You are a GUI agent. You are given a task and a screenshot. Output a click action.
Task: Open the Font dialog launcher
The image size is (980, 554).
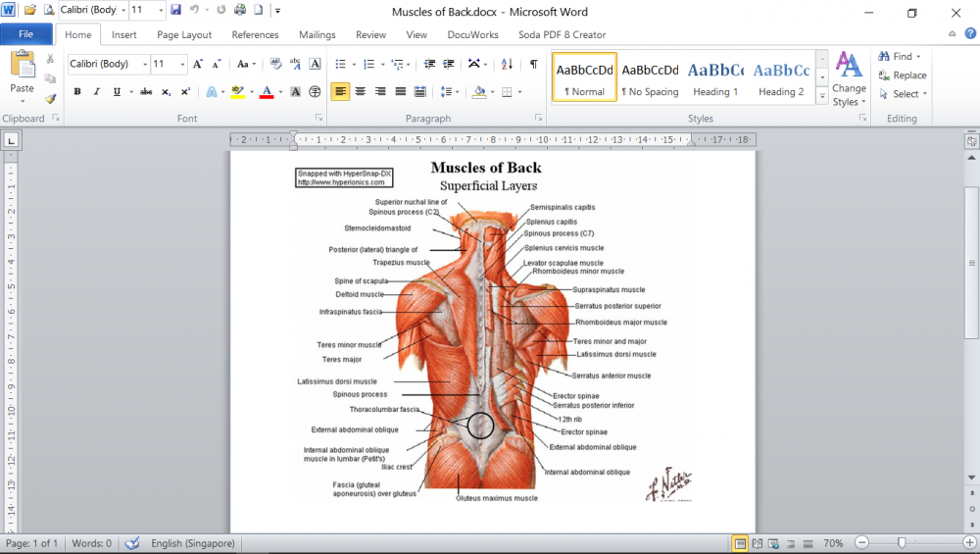point(318,118)
